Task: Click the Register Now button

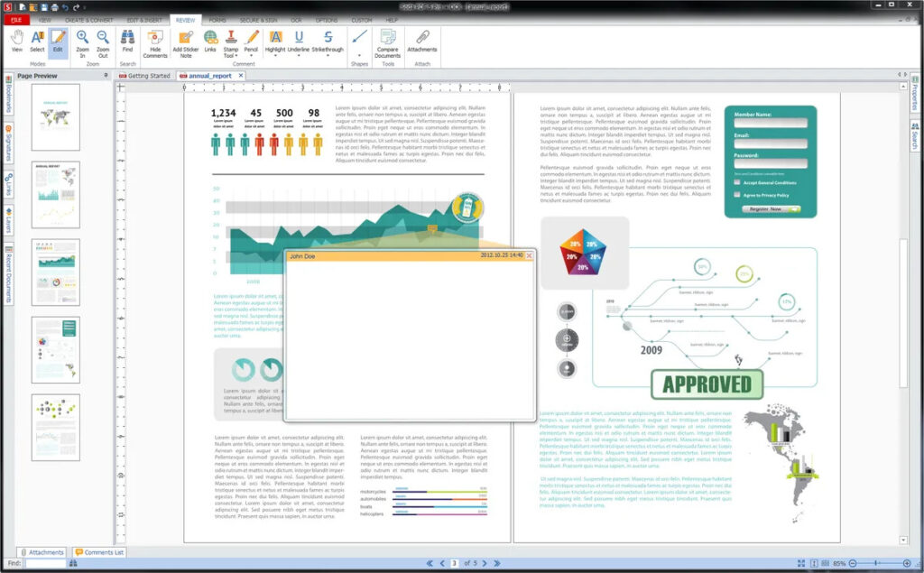Action: (x=767, y=209)
